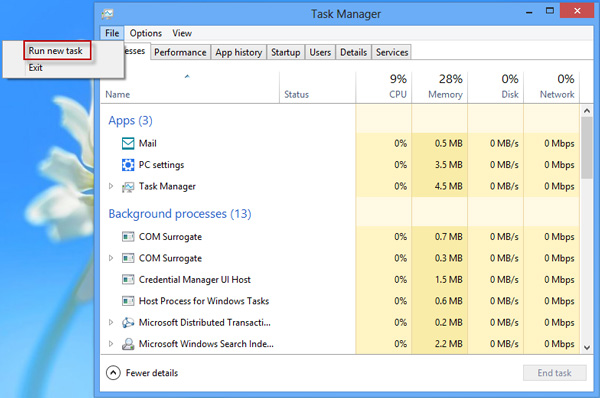Click the Apps (3) group heading
The width and height of the screenshot is (600, 398).
130,121
